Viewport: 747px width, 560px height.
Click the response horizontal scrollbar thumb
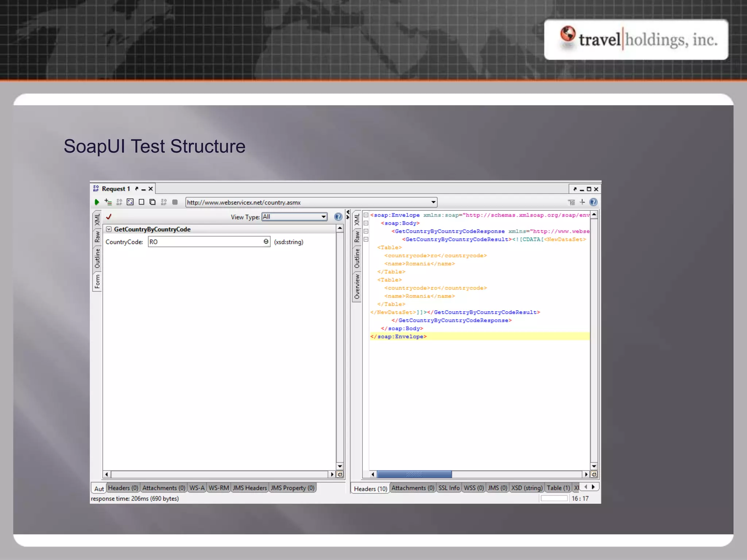coord(414,474)
